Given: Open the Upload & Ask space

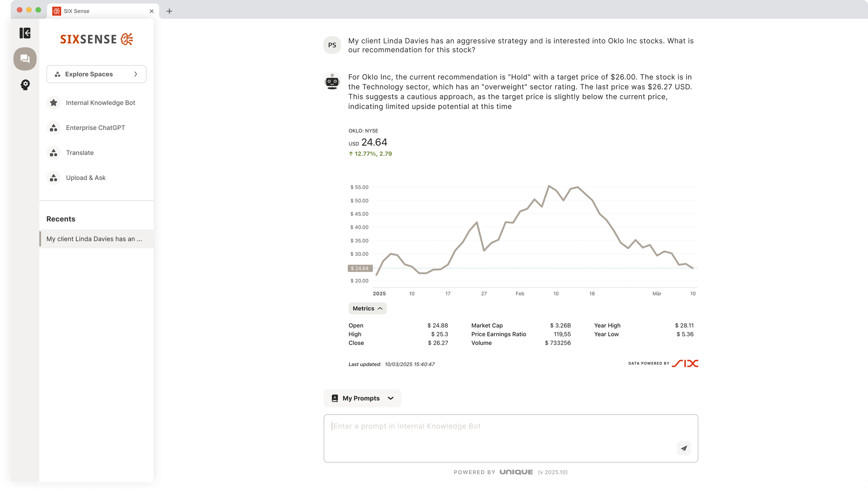Looking at the screenshot, I should (x=85, y=178).
